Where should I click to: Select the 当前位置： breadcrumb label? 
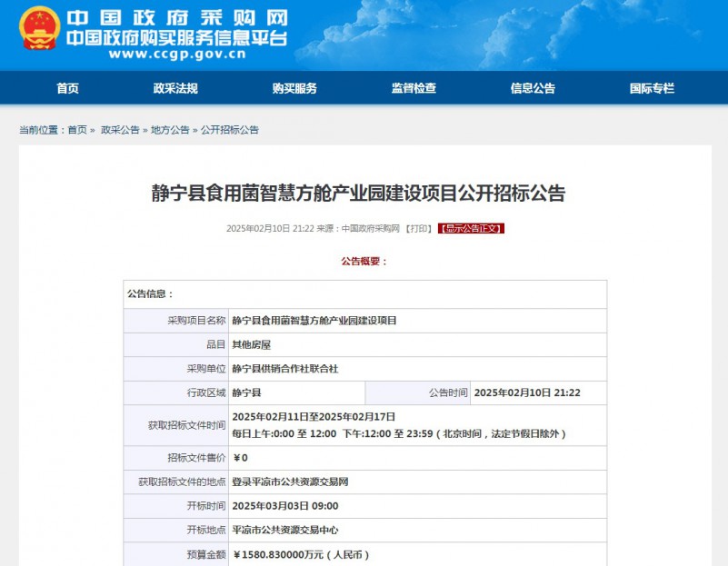click(x=42, y=130)
